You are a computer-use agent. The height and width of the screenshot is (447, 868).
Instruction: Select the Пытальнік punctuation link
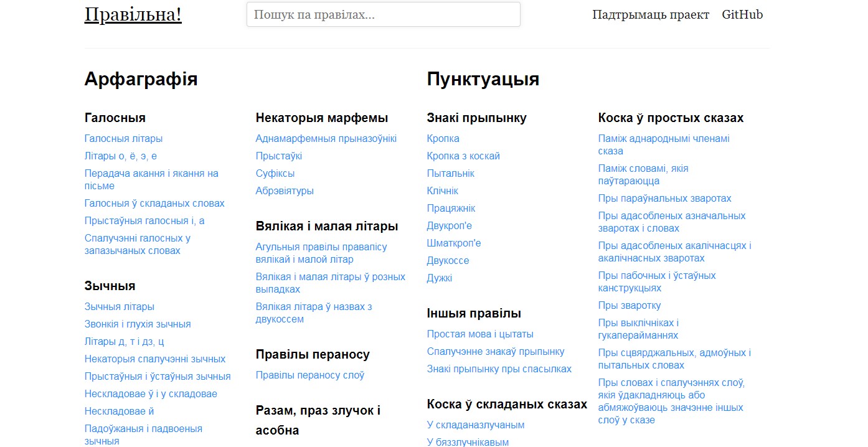point(450,174)
